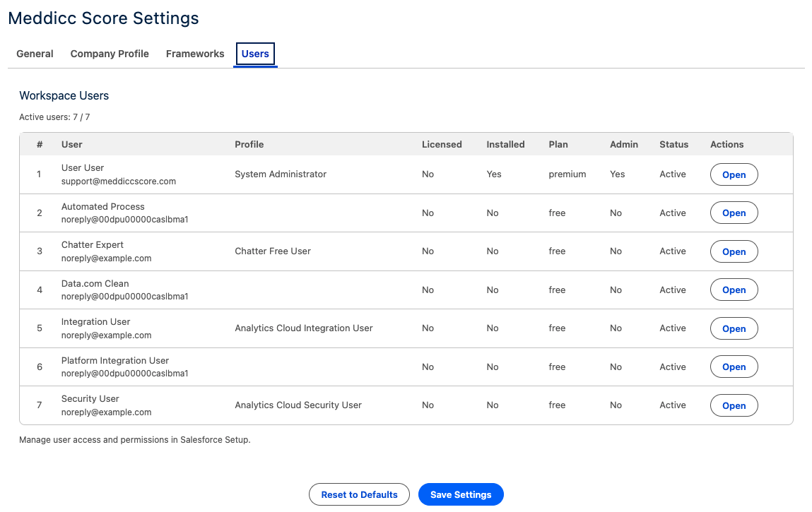Click free plan in Chatter Expert row
Screen dimensions: 812x512
557,251
